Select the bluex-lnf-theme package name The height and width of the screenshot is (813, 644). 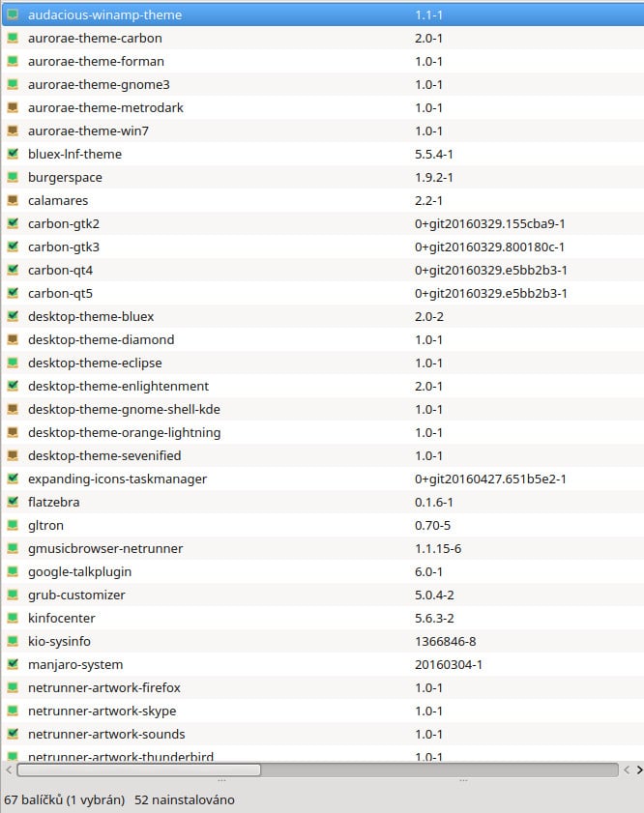(74, 154)
